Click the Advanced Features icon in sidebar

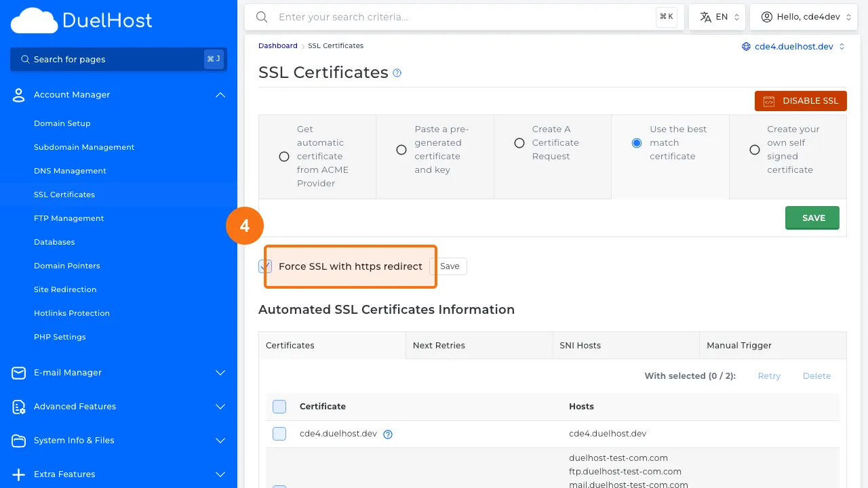pos(18,406)
